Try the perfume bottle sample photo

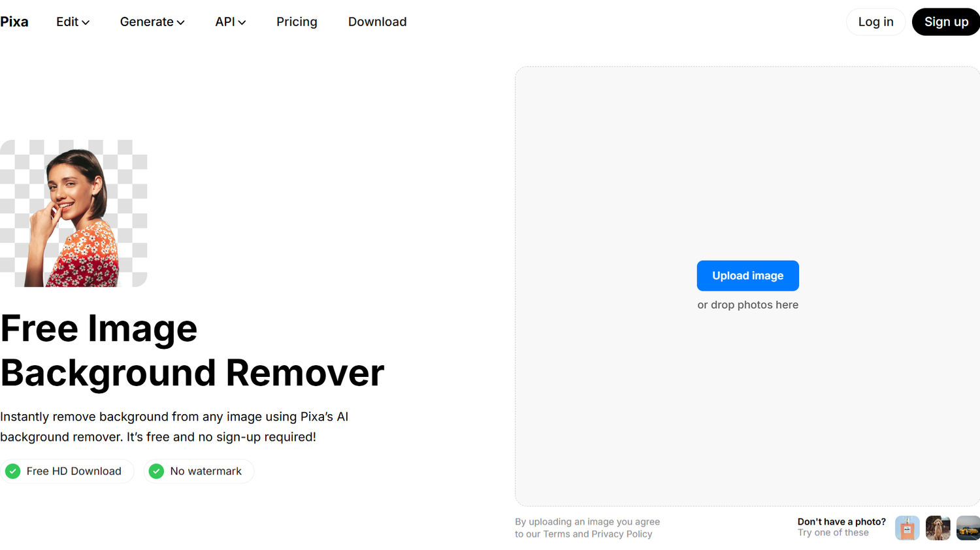pos(907,528)
